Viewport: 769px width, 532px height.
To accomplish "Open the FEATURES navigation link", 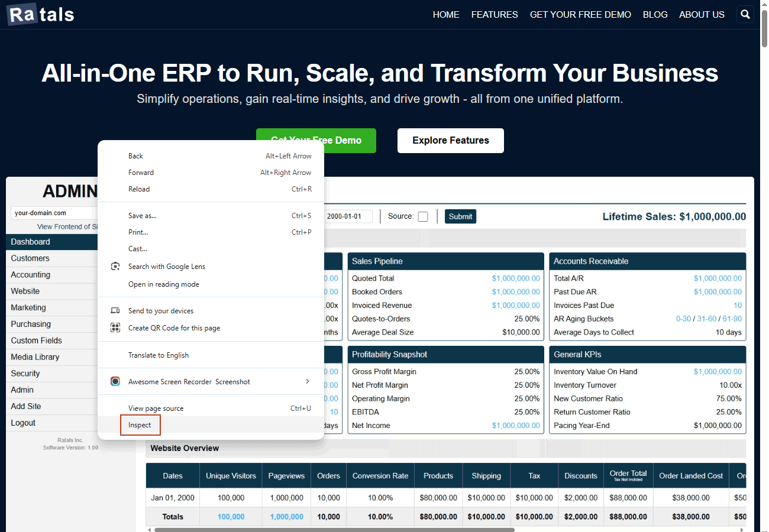I will tap(495, 15).
